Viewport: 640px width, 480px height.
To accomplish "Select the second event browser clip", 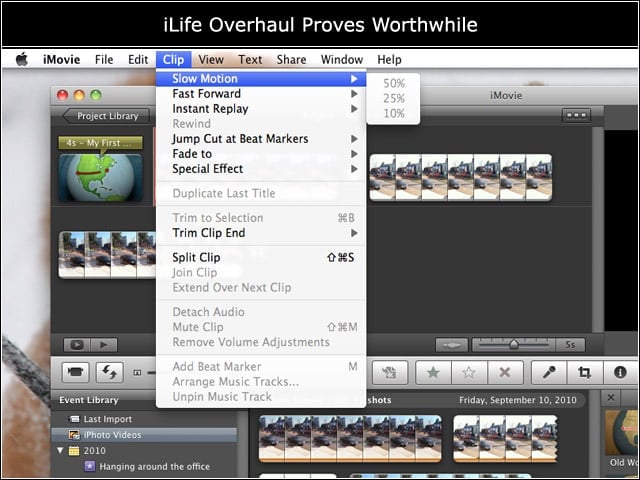I will point(505,439).
